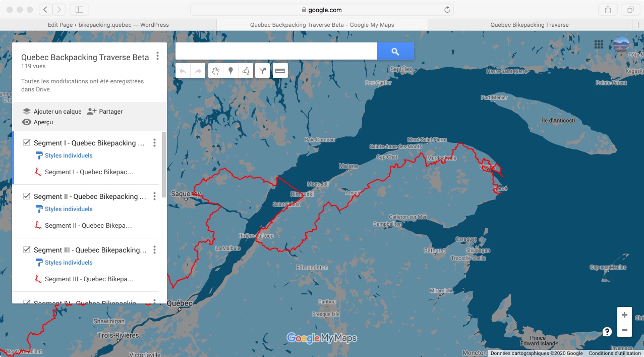644x357 pixels.
Task: Open the Safari share button
Action: point(608,10)
